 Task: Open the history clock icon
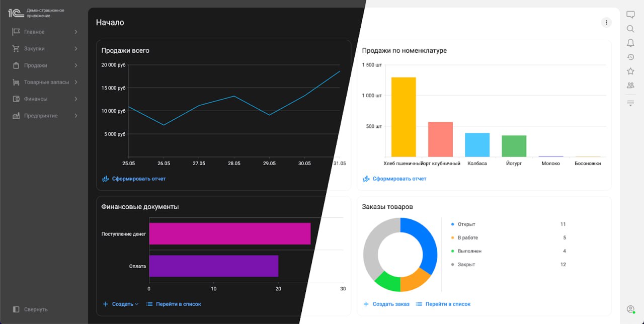(630, 57)
